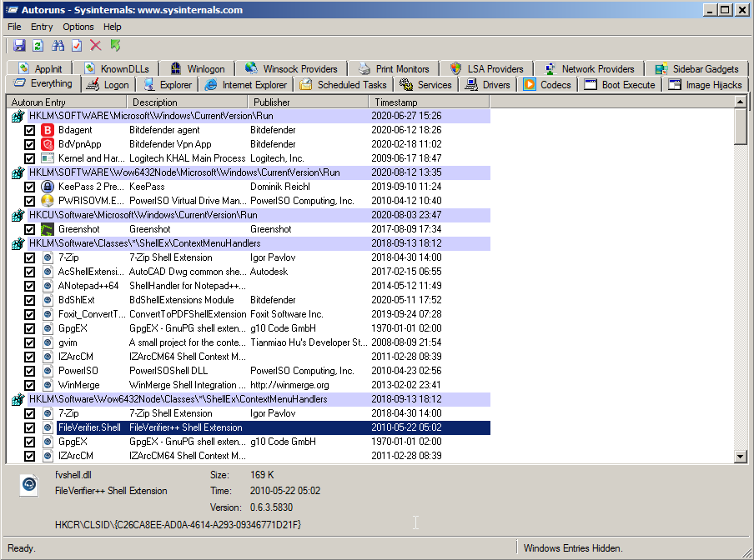The height and width of the screenshot is (560, 754).
Task: Disable the KeePass 2 Pre... entry checkbox
Action: [30, 187]
